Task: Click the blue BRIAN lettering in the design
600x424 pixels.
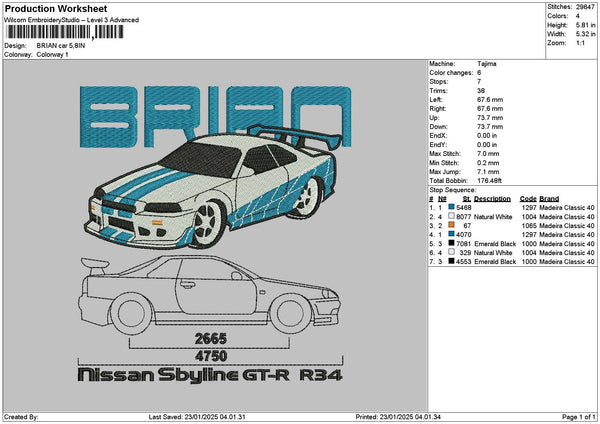Action: pyautogui.click(x=215, y=117)
